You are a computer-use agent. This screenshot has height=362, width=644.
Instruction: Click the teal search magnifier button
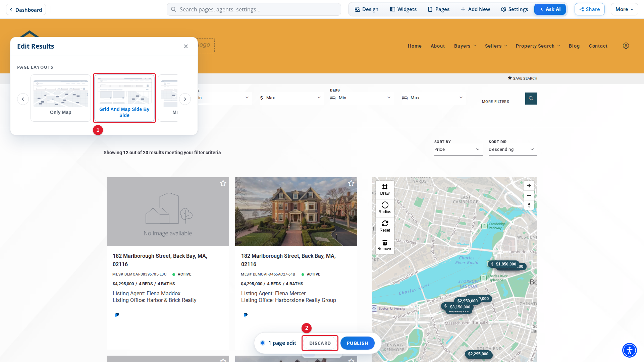click(x=531, y=99)
